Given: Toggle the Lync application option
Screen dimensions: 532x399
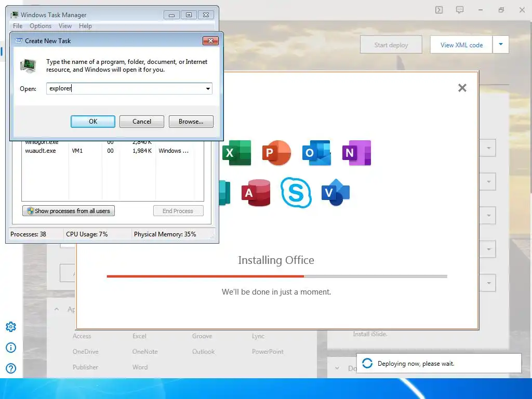Looking at the screenshot, I should (x=258, y=336).
